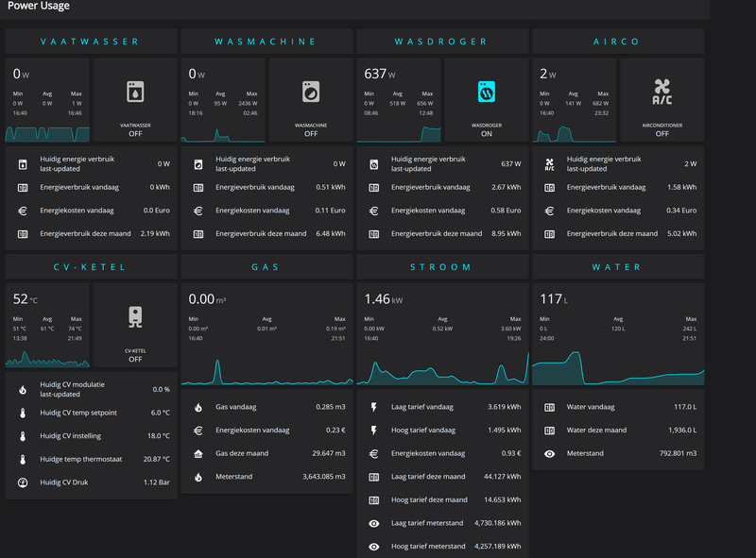Open the Gas 0.00 m³ graph
This screenshot has width=756, height=558.
pos(267,334)
